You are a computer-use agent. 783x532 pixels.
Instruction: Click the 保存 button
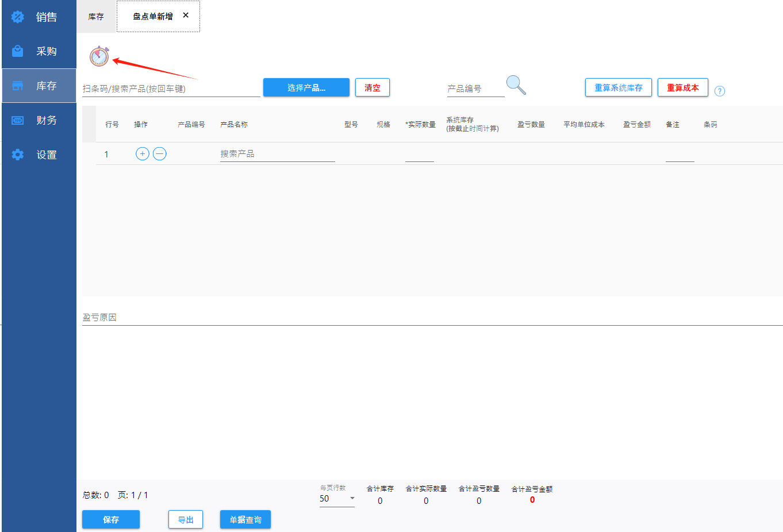[110, 519]
